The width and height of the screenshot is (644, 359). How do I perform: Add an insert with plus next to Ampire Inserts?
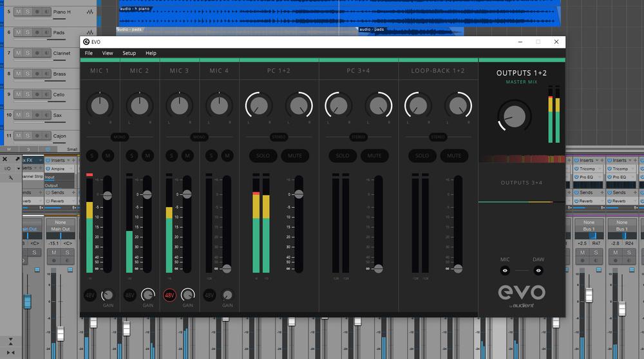click(73, 160)
